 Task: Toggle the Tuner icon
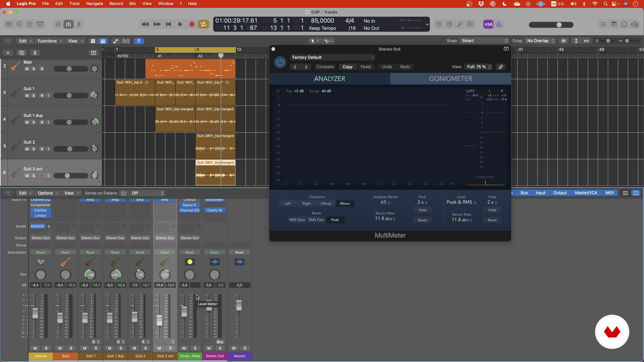click(x=460, y=24)
